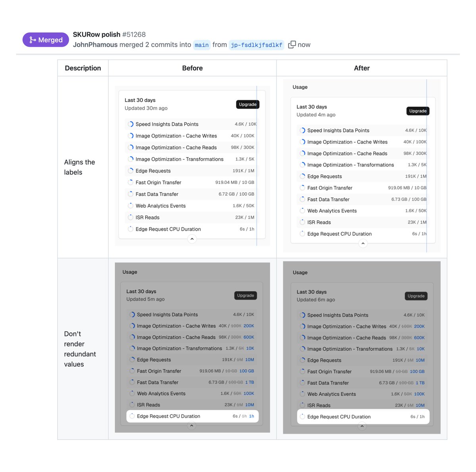Open the JohnPhamous profile link
This screenshot has height=472, width=476.
[95, 45]
